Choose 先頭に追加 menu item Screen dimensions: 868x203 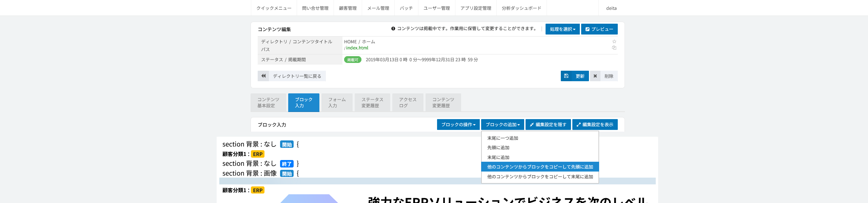point(540,148)
